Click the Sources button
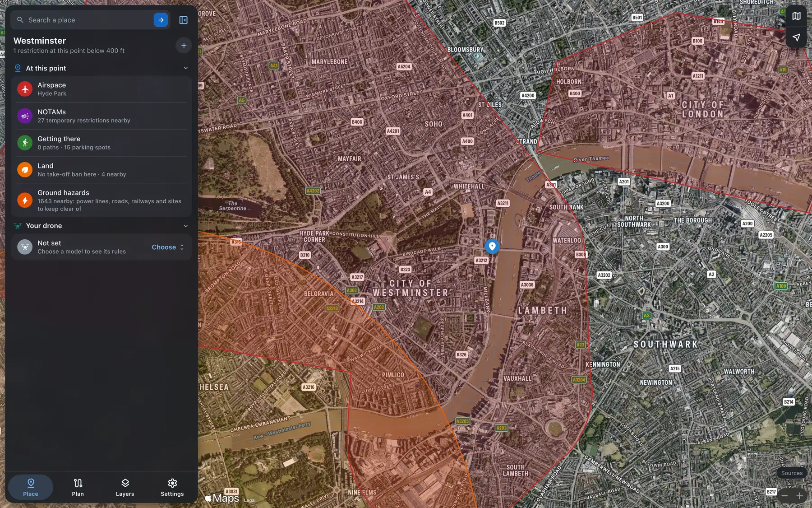812x508 pixels. 792,473
